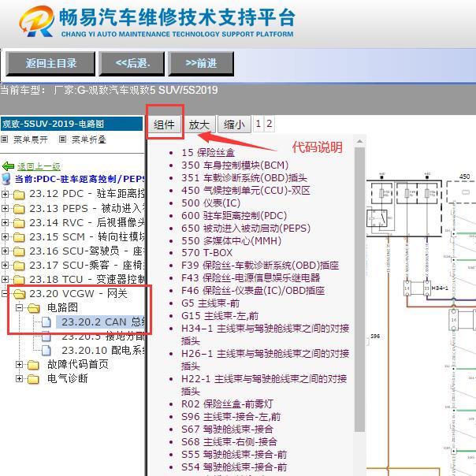Select component 500 仪表(IC)

[x=210, y=203]
